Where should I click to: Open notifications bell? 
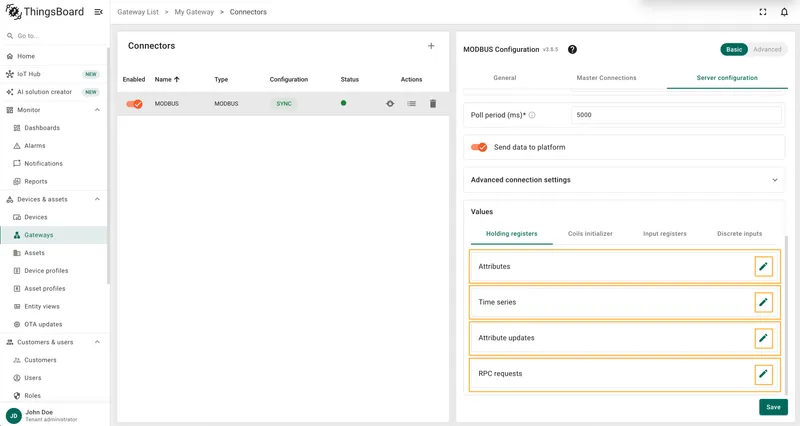pyautogui.click(x=784, y=12)
